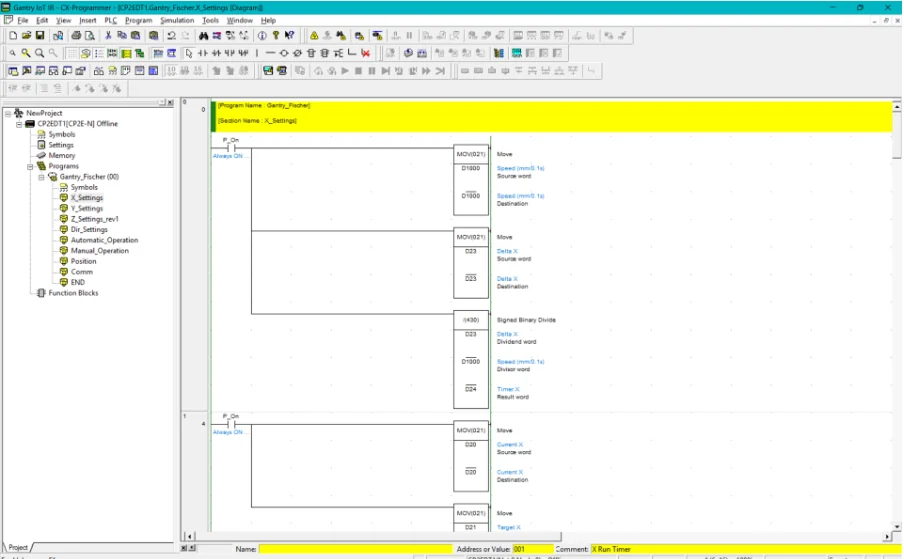This screenshot has height=559, width=904.
Task: Select the new coil circle tool
Action: (284, 53)
